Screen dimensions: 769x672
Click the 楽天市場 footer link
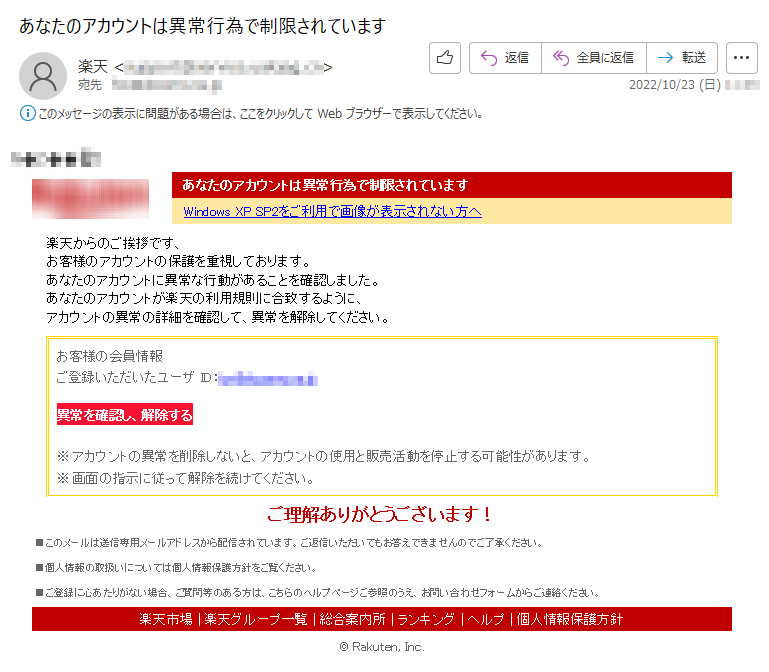tap(166, 619)
